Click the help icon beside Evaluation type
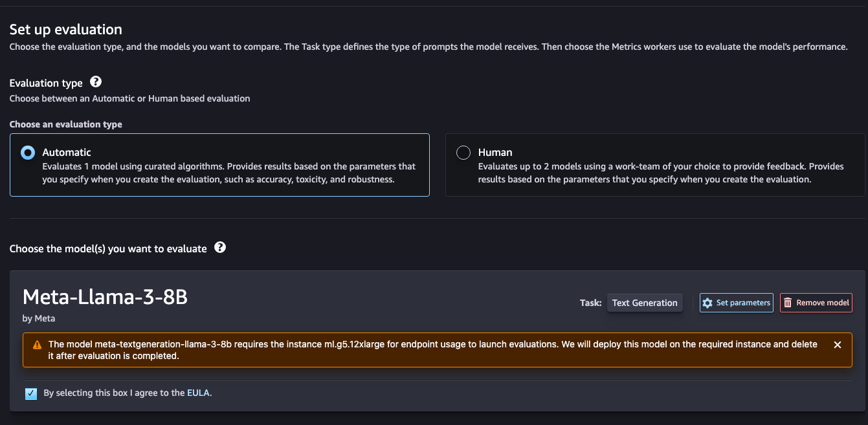Screen dimensions: 868x425 click(96, 82)
